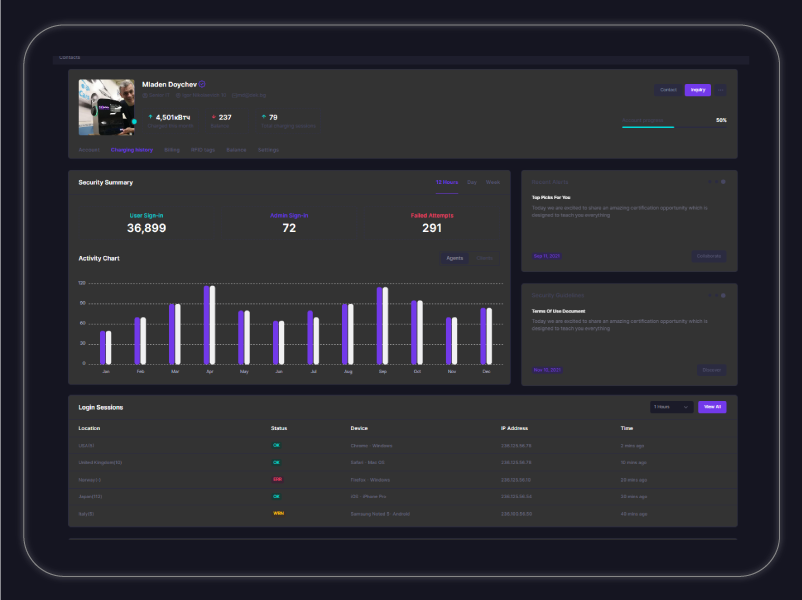Screen dimensions: 802x600
Task: Expand the 1 Hours dropdown in Login Sessions
Action: (x=671, y=407)
